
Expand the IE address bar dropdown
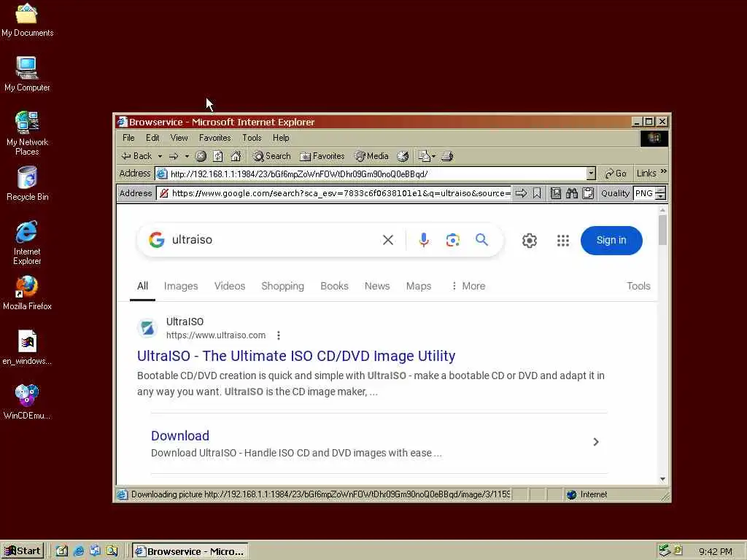[x=591, y=174]
